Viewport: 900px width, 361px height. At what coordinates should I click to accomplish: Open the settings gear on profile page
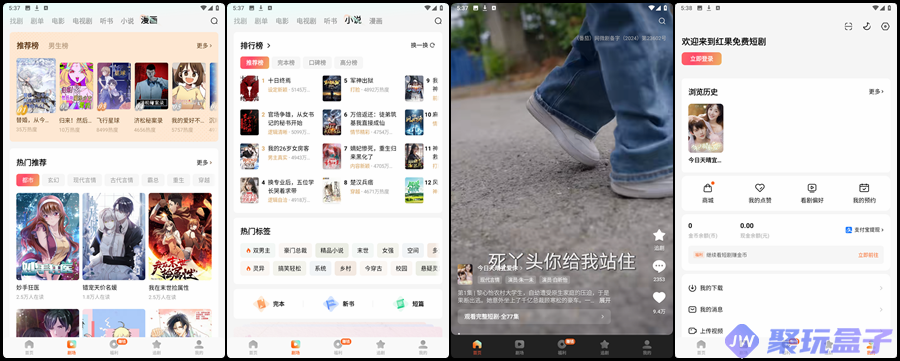click(885, 26)
